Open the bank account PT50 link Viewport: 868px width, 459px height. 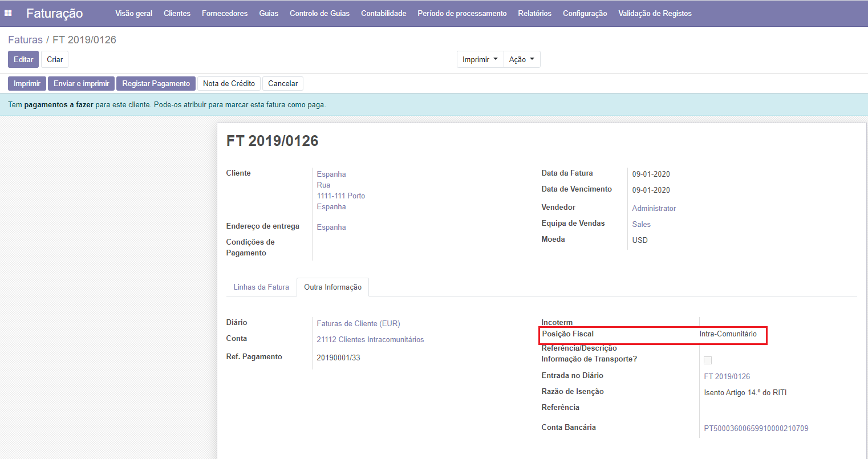point(756,429)
